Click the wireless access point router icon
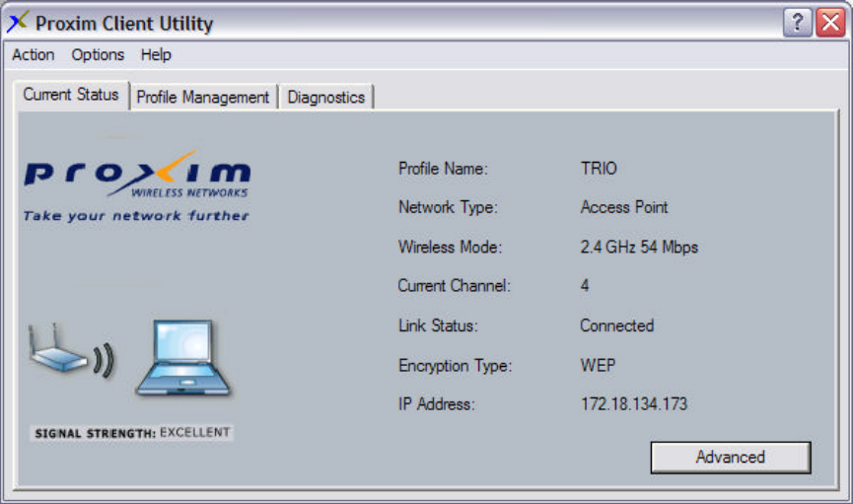853x504 pixels. (x=56, y=348)
